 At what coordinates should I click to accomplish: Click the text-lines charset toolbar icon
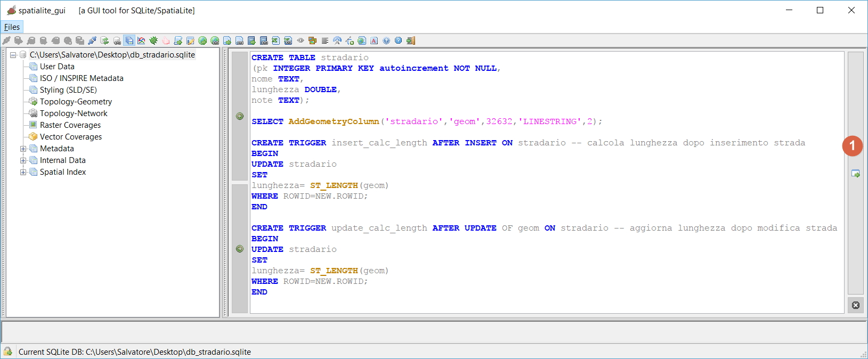pos(325,40)
